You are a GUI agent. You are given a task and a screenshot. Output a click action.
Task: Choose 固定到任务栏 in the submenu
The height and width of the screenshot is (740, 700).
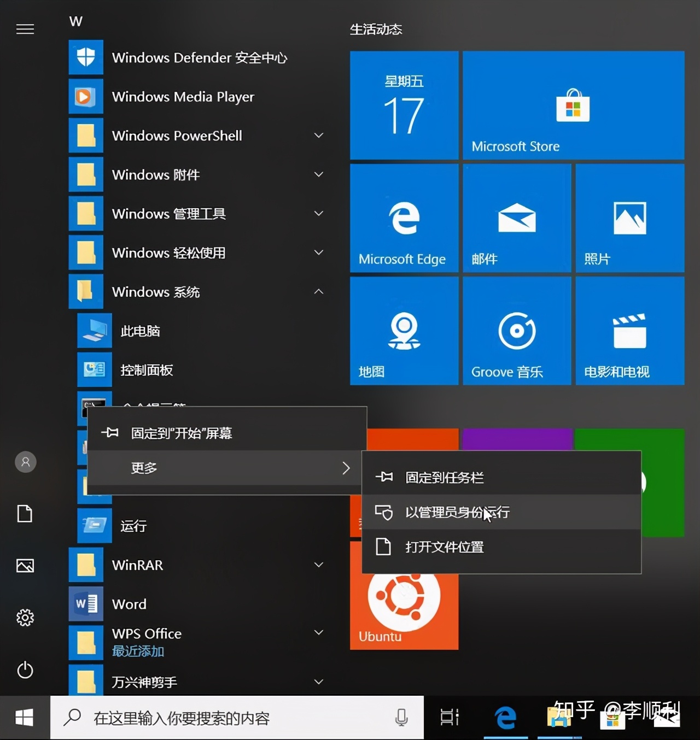click(x=444, y=478)
